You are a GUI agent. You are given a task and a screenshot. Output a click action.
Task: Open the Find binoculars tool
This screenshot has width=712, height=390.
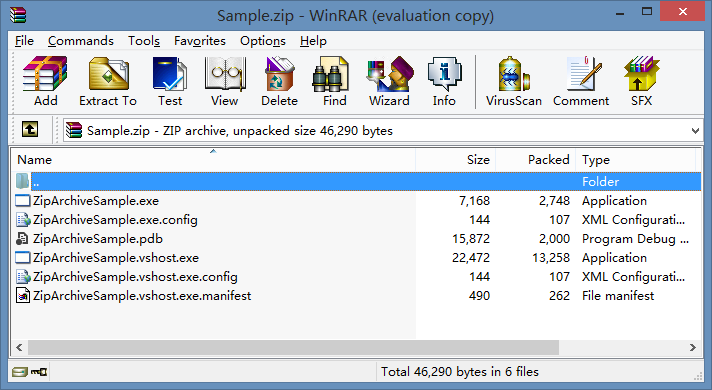pyautogui.click(x=335, y=81)
